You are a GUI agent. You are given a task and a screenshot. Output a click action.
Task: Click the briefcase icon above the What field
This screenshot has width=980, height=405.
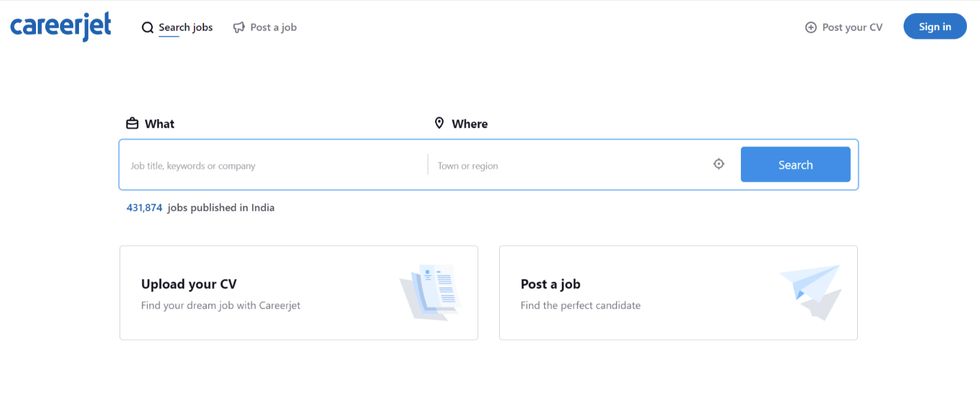[132, 123]
